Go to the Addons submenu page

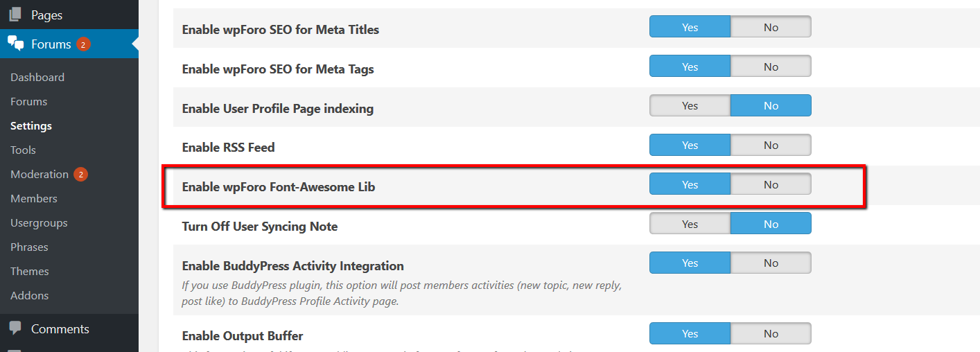pyautogui.click(x=30, y=296)
